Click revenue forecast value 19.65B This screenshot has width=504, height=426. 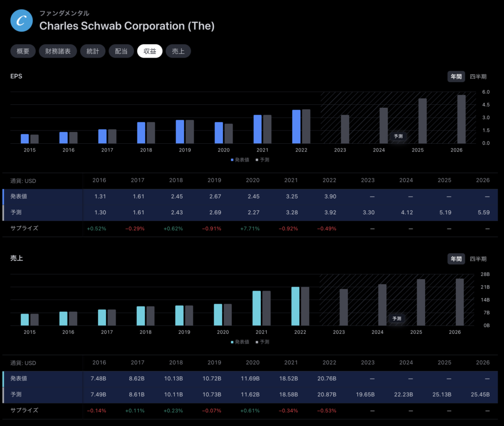[365, 394]
